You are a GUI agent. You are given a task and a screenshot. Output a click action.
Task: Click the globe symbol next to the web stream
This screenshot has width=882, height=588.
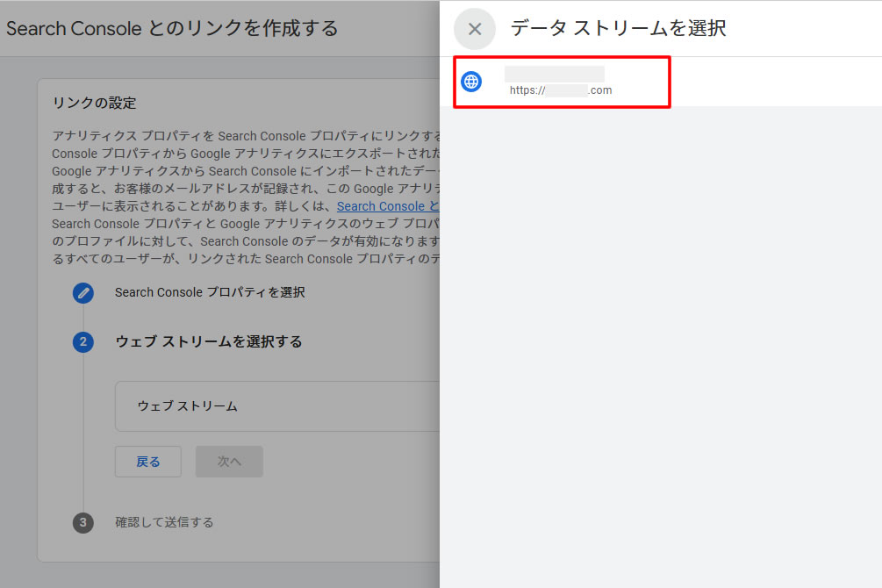(471, 81)
